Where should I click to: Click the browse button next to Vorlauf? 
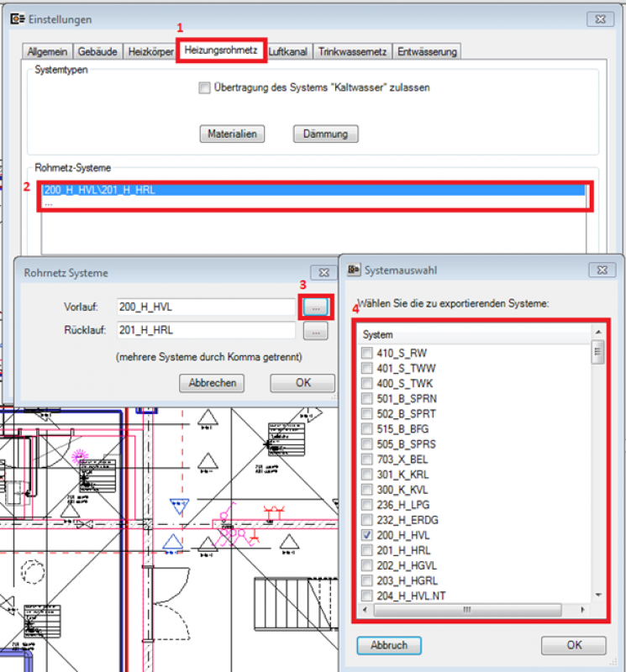(316, 308)
